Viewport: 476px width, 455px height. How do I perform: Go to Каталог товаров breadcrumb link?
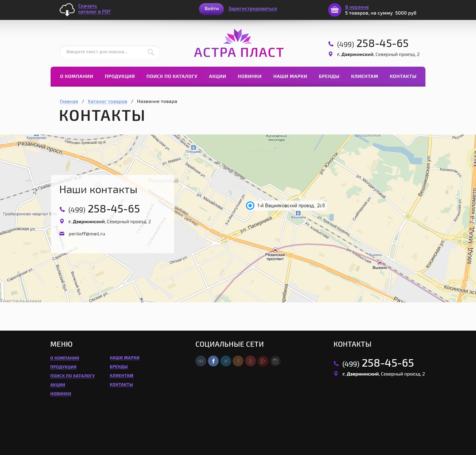click(x=107, y=101)
